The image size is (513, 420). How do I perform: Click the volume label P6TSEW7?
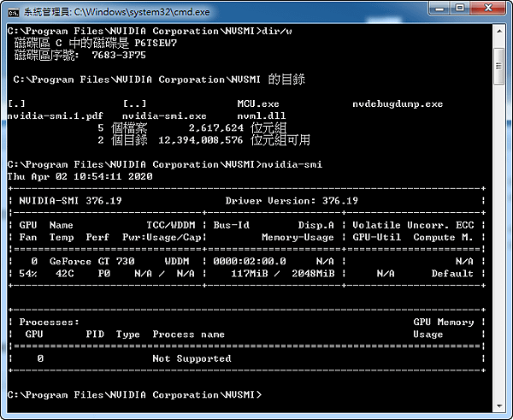tap(156, 44)
